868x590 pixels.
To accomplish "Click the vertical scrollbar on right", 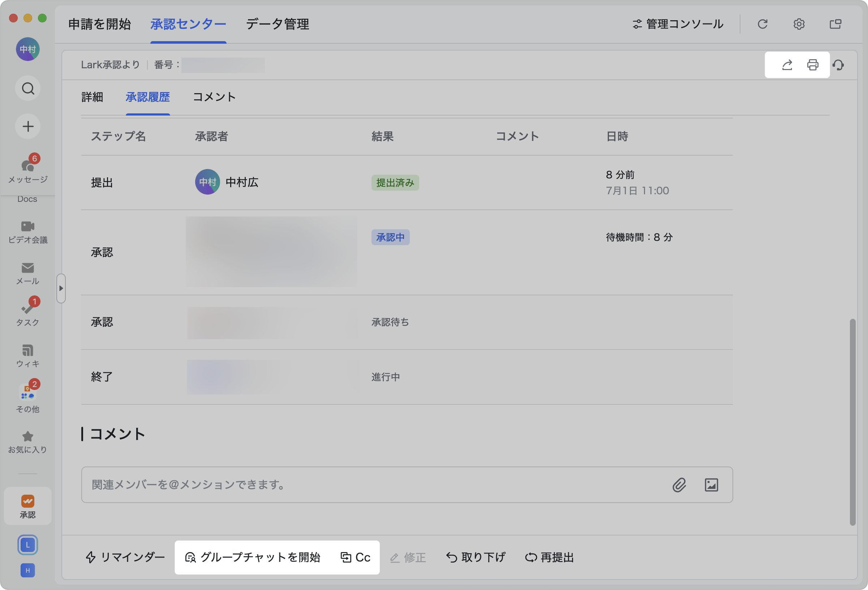I will tap(852, 422).
